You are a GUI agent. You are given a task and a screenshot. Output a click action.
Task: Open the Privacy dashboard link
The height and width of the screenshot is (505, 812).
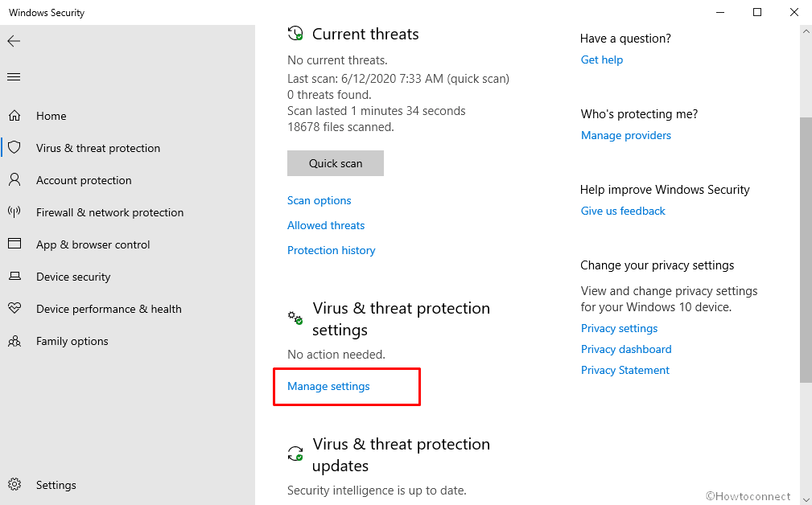pyautogui.click(x=626, y=349)
